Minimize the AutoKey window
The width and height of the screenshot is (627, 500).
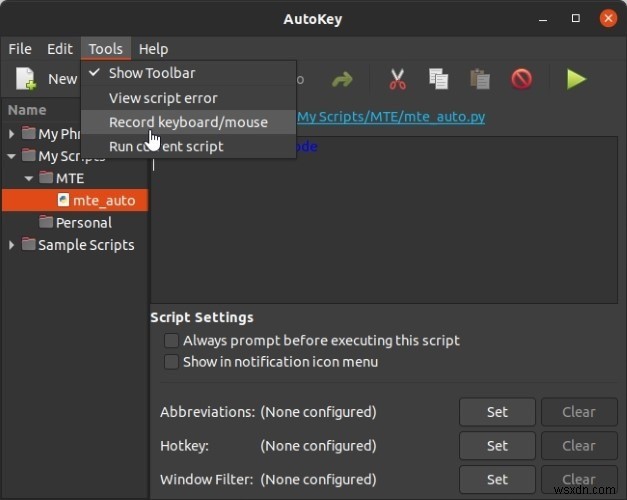click(x=543, y=19)
